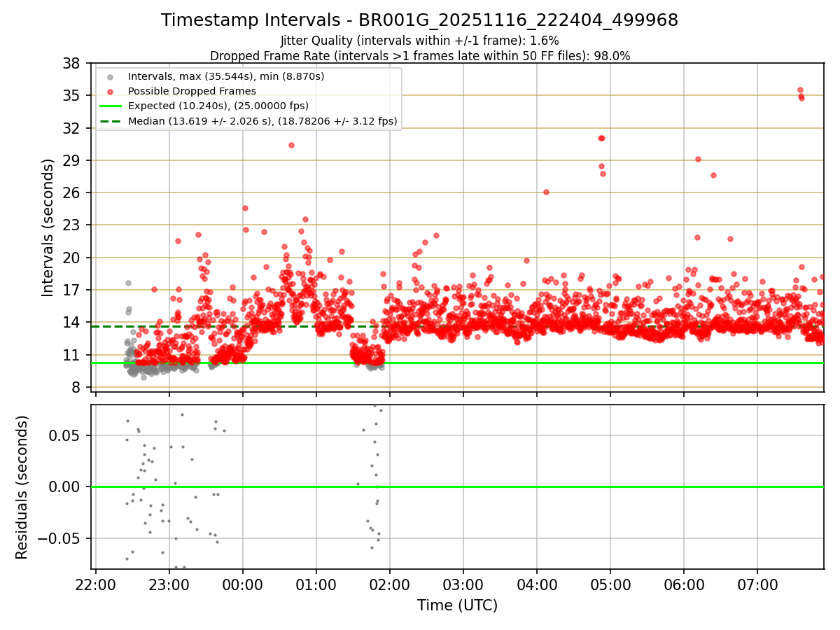The image size is (840, 630).
Task: Click the residuals tick label '0.00'
Action: tap(65, 486)
